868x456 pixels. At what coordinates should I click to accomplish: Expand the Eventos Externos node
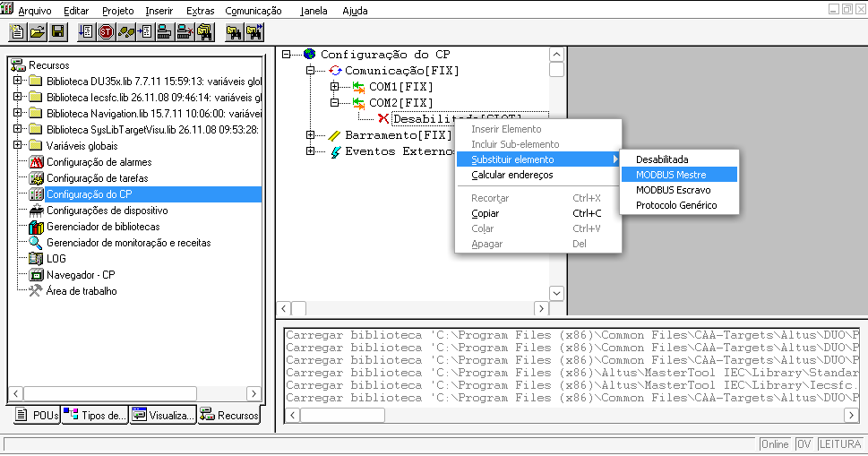pyautogui.click(x=310, y=151)
